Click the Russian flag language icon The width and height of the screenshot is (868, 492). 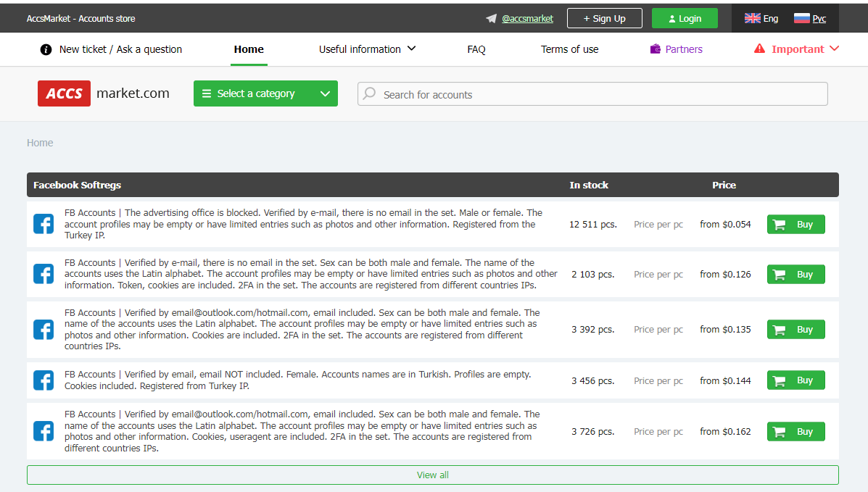(x=801, y=18)
